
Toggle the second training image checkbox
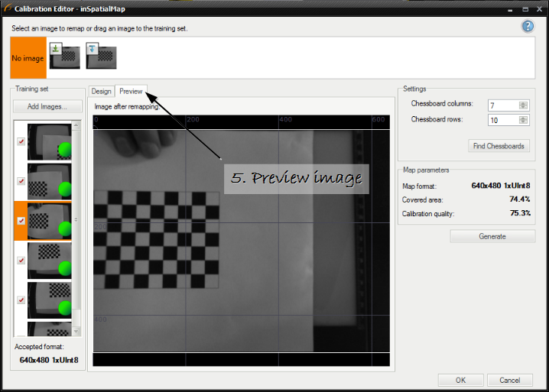[21, 181]
